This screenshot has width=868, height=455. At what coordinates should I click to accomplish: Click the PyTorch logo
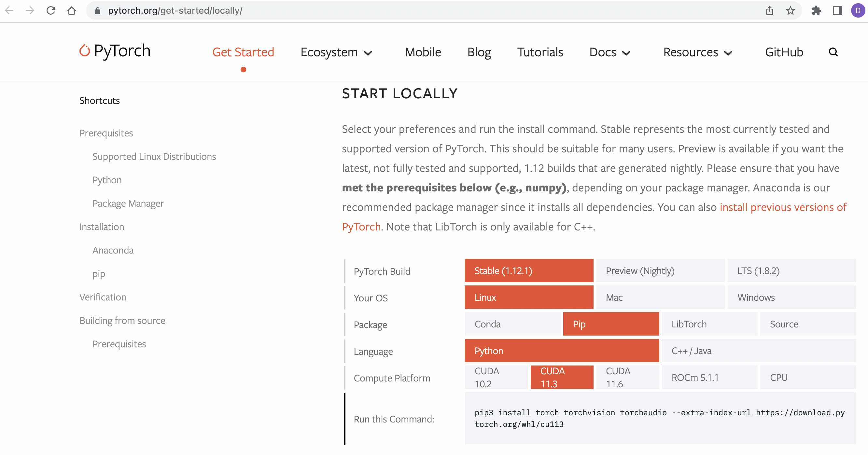point(115,51)
